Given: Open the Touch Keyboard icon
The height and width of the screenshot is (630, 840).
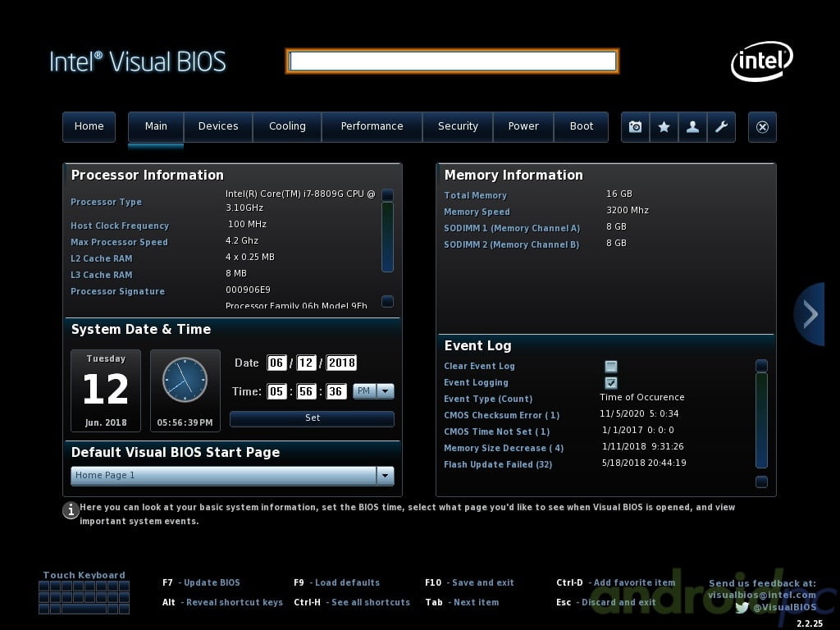Looking at the screenshot, I should point(84,597).
